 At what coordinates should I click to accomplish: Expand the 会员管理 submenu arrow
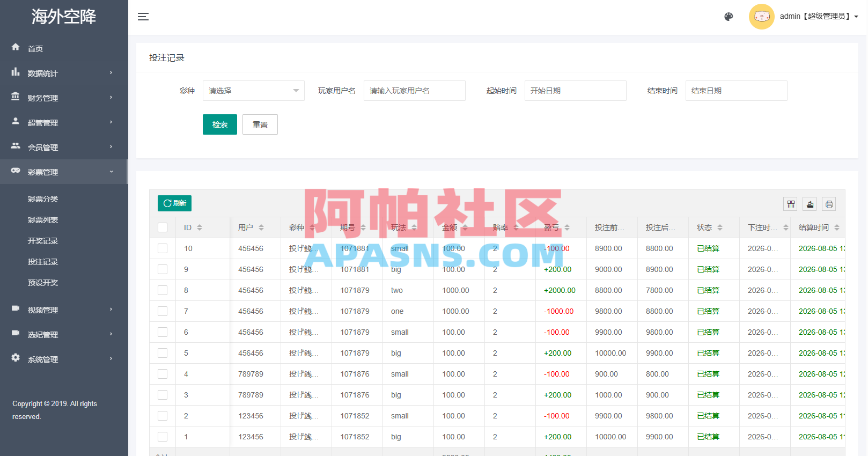(111, 147)
